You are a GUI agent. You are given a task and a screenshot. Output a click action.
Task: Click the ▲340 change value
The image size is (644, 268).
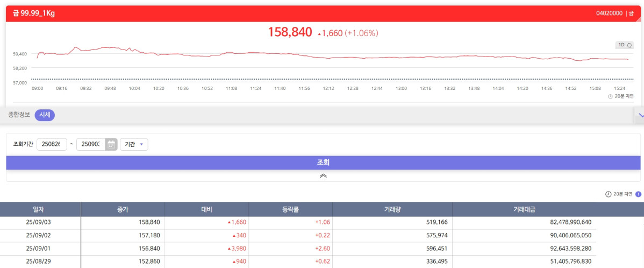pyautogui.click(x=239, y=236)
